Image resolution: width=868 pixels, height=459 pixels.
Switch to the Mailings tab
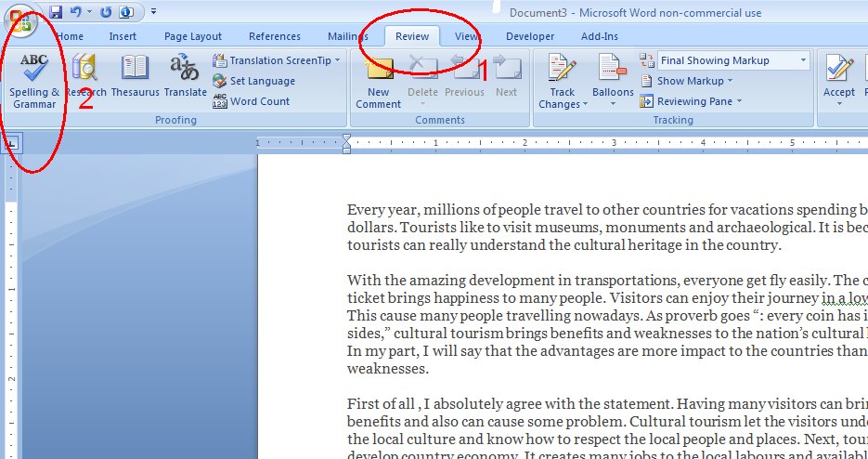pyautogui.click(x=347, y=36)
